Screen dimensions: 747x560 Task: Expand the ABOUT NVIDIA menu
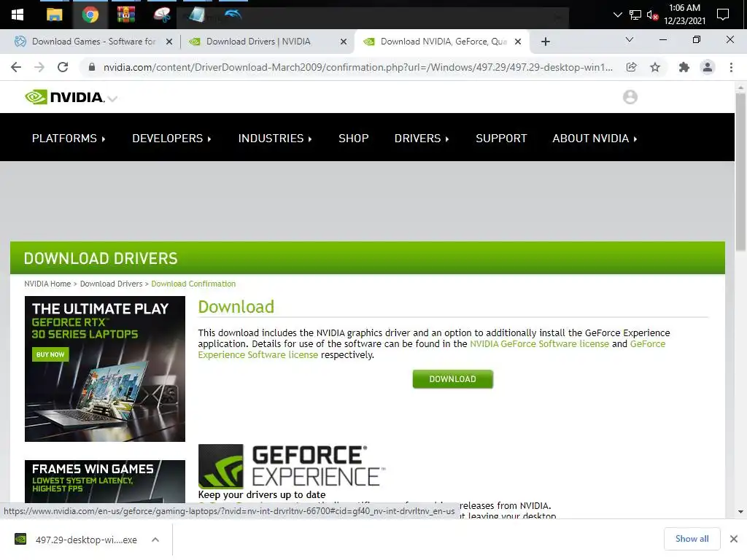(595, 138)
